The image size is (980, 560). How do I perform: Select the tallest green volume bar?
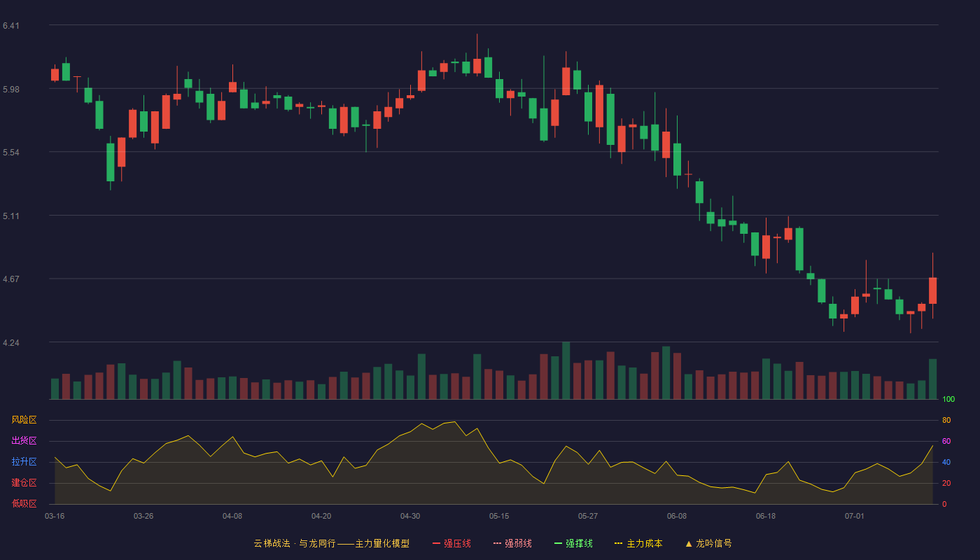[x=566, y=371]
